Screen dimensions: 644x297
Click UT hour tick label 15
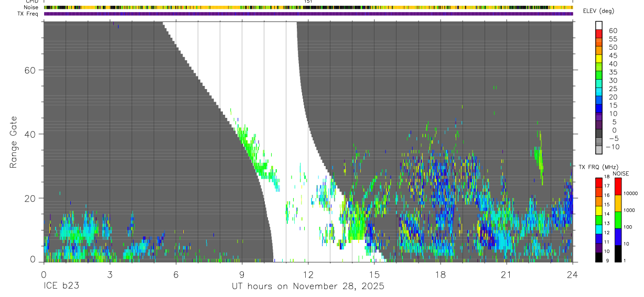374,274
